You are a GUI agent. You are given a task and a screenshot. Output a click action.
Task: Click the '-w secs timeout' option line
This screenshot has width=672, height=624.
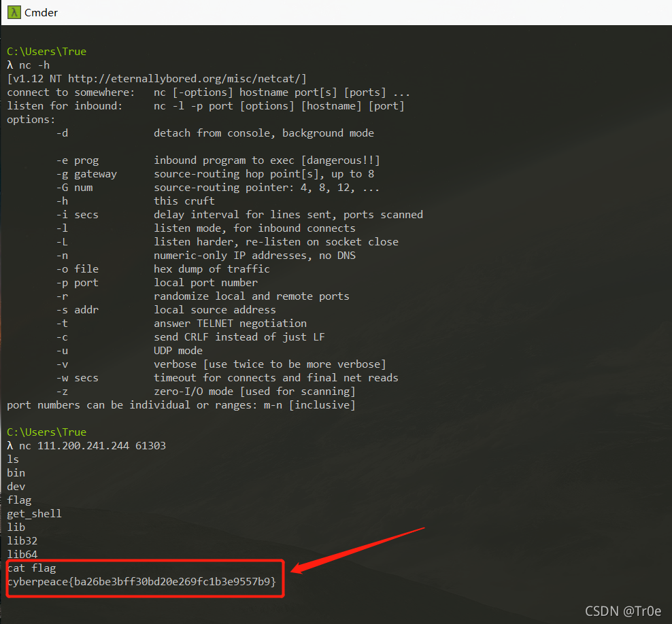[227, 378]
